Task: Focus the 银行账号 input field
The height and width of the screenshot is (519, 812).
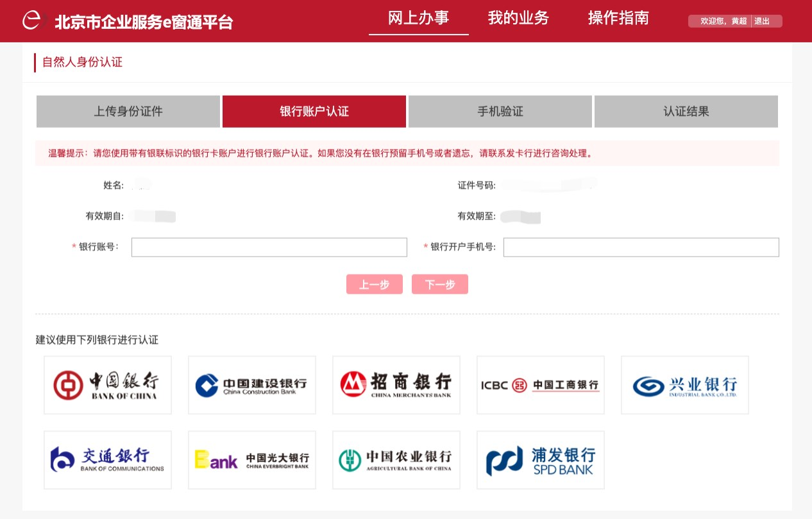Action: coord(269,247)
